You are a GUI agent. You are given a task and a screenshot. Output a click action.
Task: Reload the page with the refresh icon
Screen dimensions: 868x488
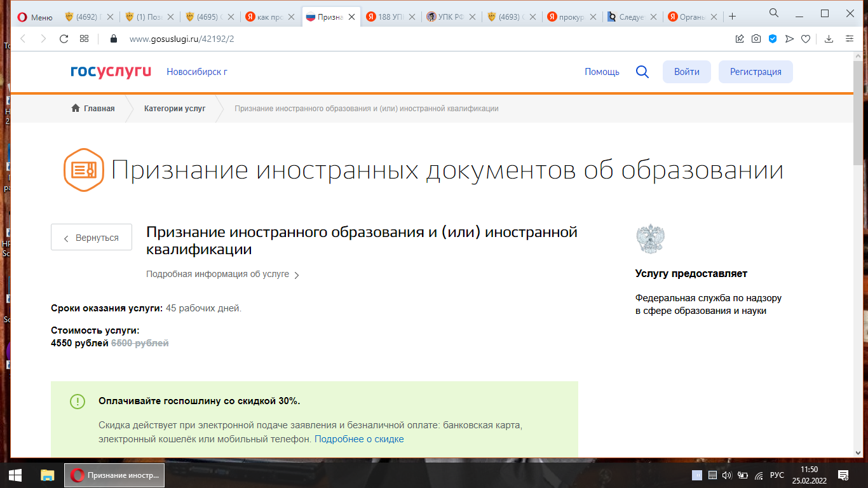[64, 39]
